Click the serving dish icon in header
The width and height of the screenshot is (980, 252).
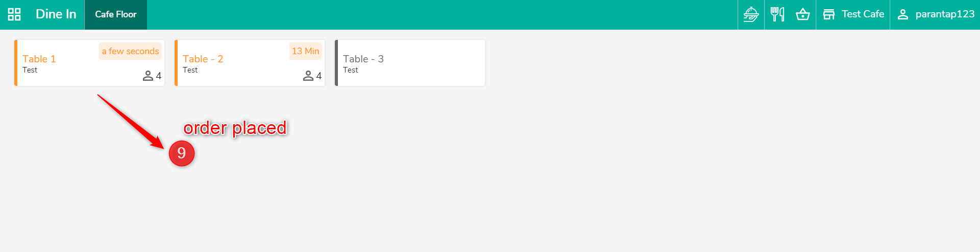[751, 14]
